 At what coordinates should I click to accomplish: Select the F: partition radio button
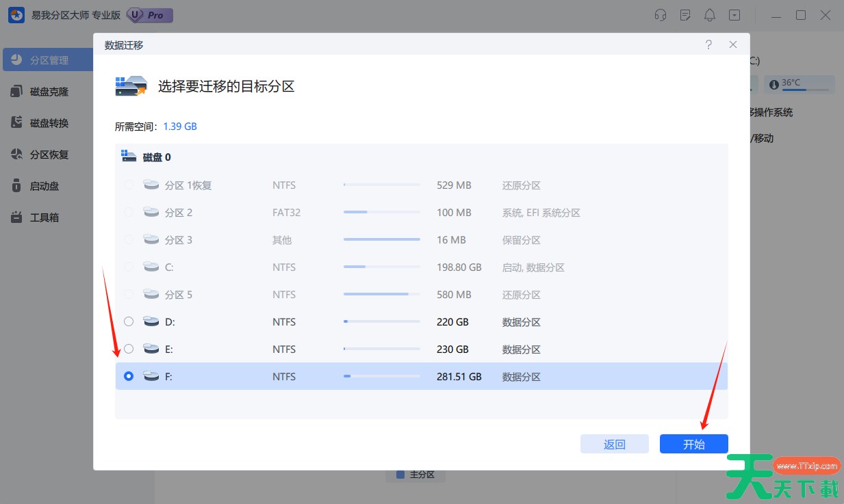pos(129,376)
